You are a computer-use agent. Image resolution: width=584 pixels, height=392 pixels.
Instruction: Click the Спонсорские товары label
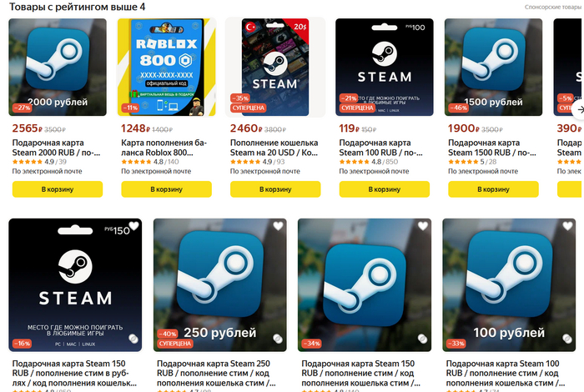tap(554, 7)
